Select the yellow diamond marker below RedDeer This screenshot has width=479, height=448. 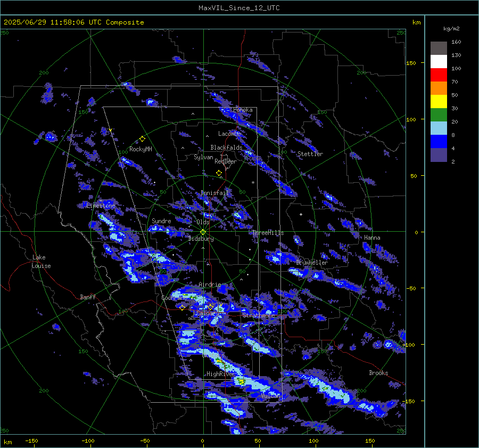219,173
